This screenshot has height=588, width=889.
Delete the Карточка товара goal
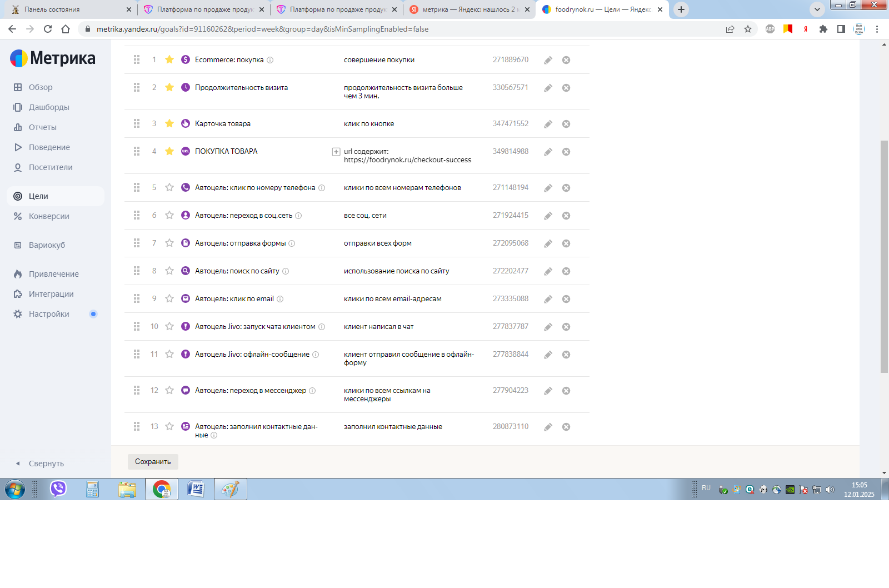566,124
